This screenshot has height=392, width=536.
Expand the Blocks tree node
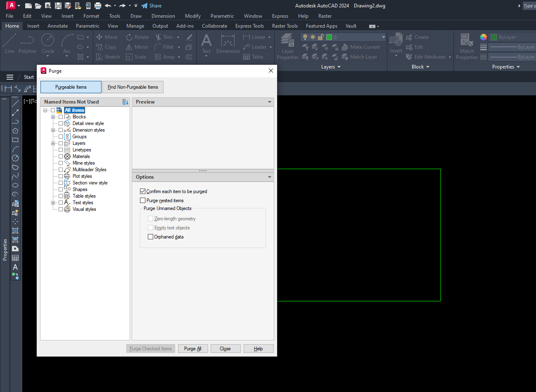tap(53, 117)
